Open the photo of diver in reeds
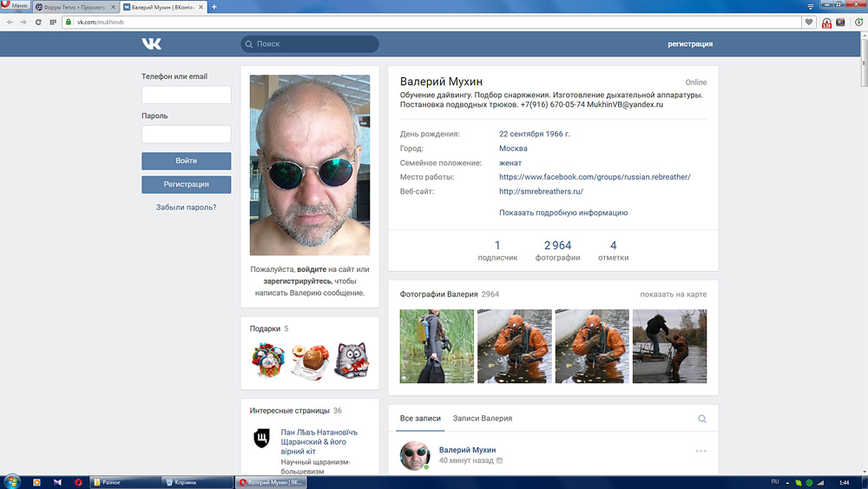This screenshot has width=868, height=489. point(437,346)
